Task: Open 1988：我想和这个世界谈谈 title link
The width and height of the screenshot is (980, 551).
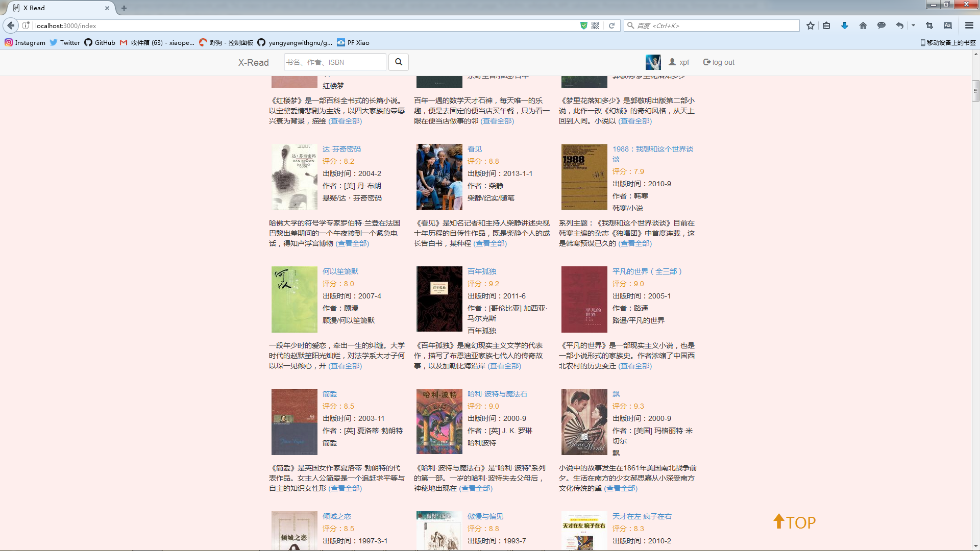Action: [653, 154]
